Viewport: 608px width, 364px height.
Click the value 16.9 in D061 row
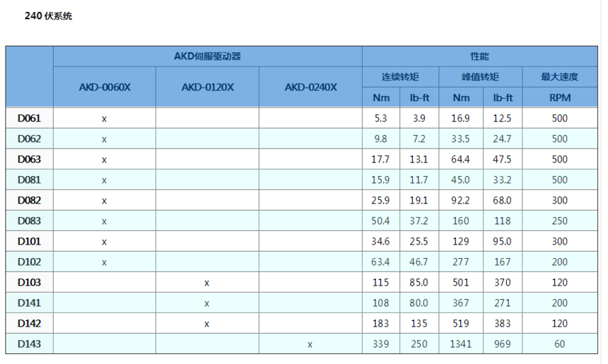460,118
